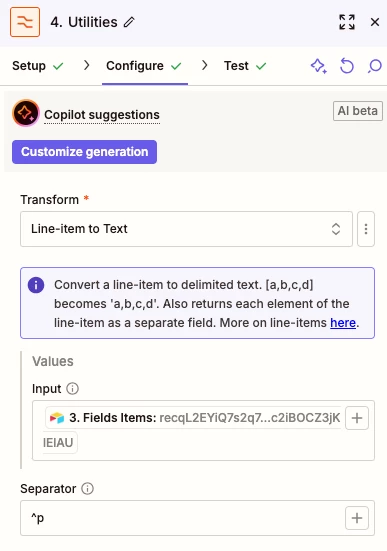Click into the Separator text field
387x551 pixels.
coord(182,518)
